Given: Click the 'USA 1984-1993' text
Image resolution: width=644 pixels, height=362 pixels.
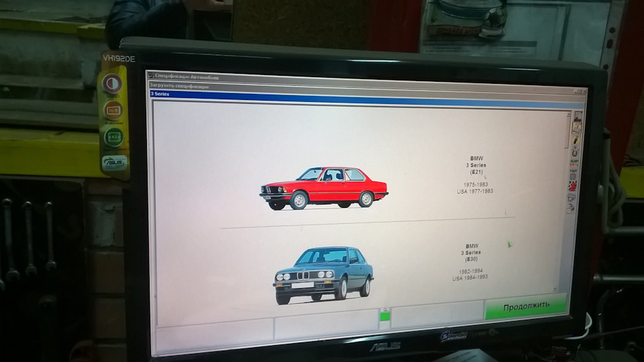Looking at the screenshot, I should click(x=470, y=278).
